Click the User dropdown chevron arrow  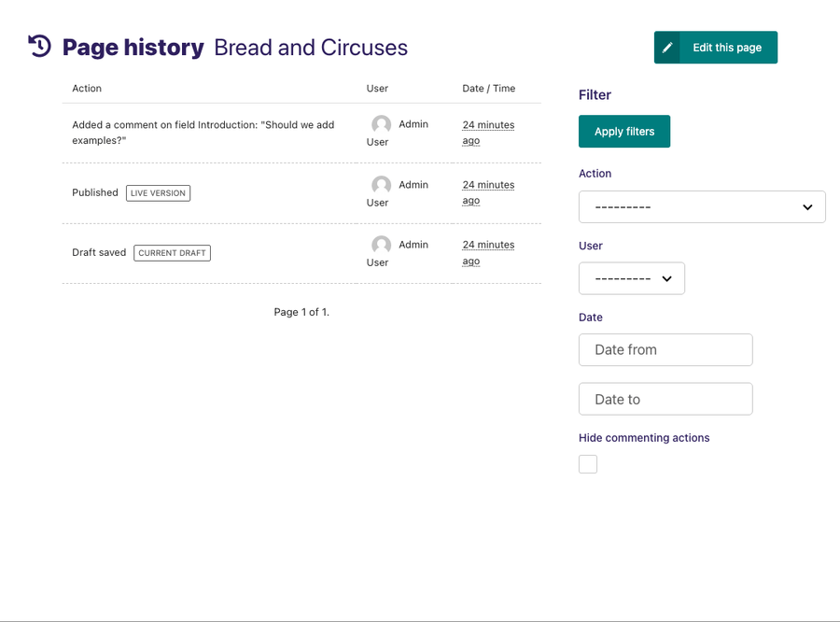click(x=666, y=279)
